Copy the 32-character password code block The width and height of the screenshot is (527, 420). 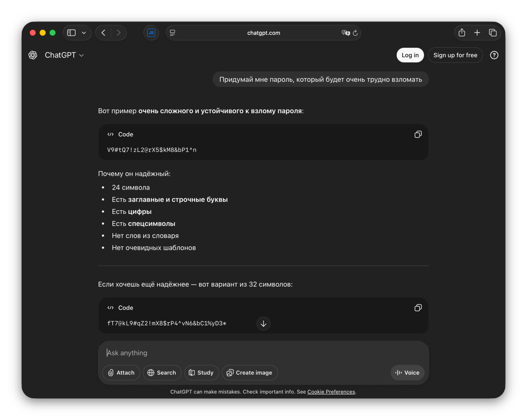pos(418,308)
